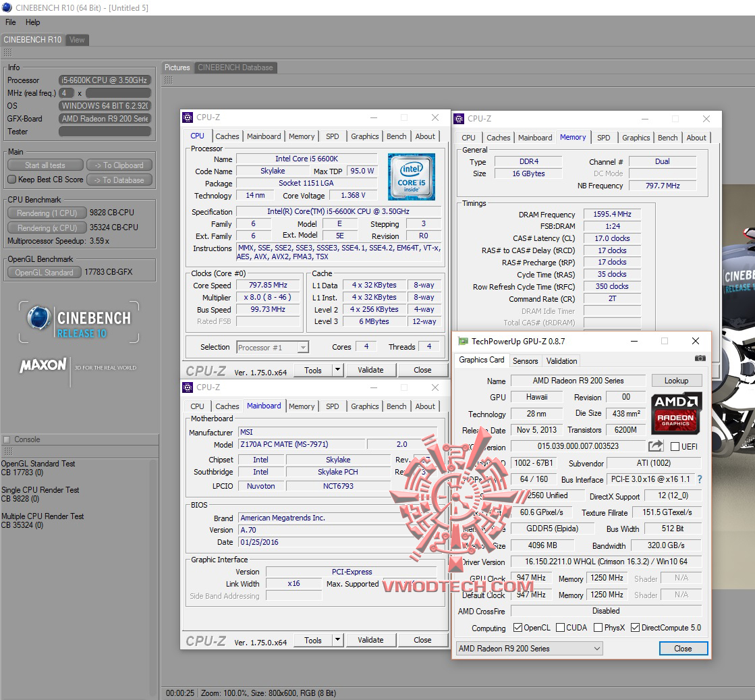
Task: Open SPD tab in the Memory CPU-Z window
Action: point(603,138)
